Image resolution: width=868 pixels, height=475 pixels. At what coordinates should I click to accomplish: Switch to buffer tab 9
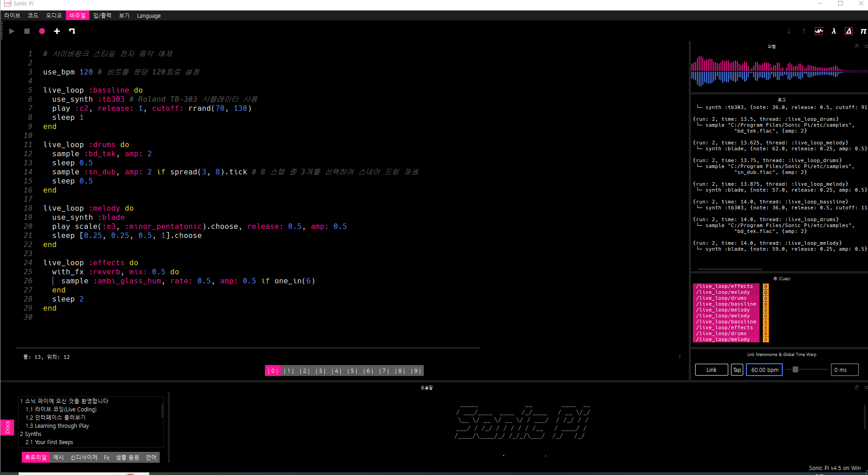(x=416, y=371)
